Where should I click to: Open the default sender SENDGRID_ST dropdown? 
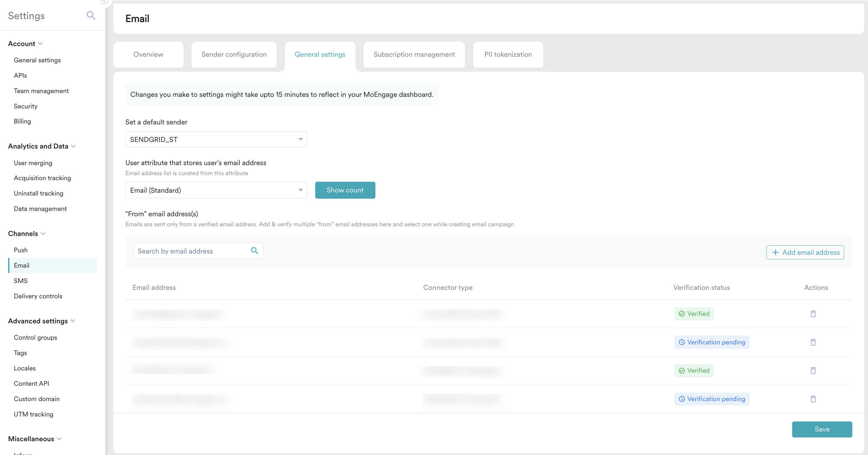pos(216,139)
